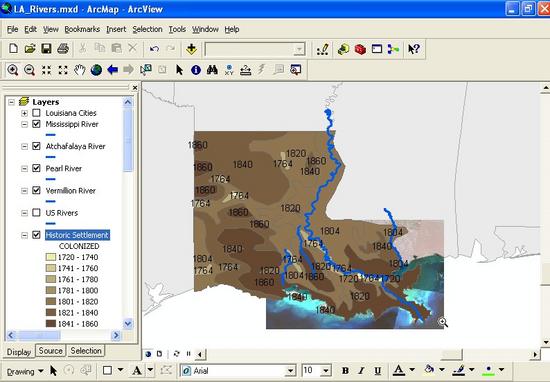Click the text tool letter A in Drawing toolbar
Viewport: 550px width, 382px height.
point(137,370)
